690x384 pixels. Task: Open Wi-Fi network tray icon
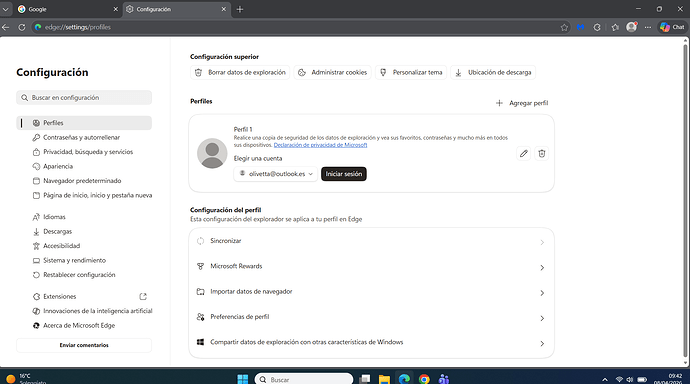(x=619, y=380)
